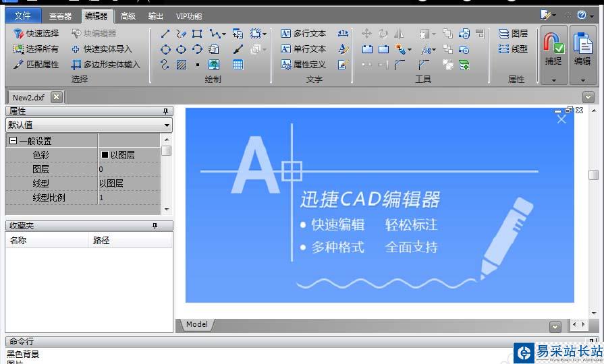Click the properties panel scrollbar thumb
The image size is (604, 364).
(167, 150)
